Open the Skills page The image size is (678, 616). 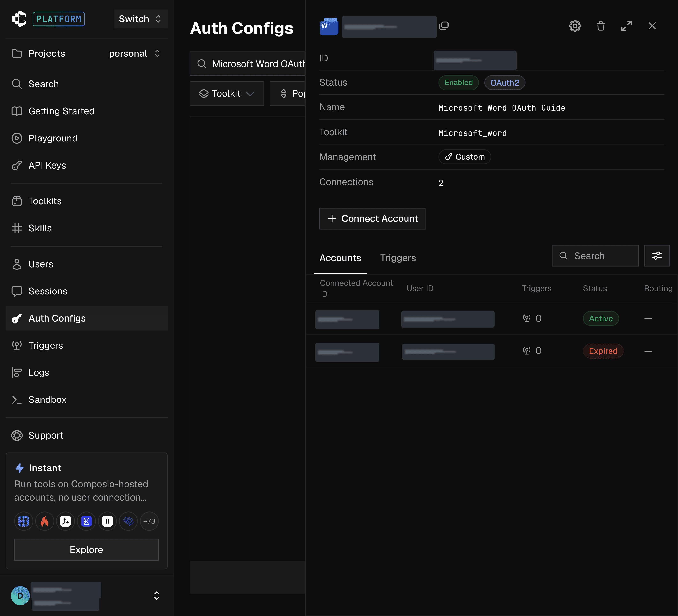[86, 228]
